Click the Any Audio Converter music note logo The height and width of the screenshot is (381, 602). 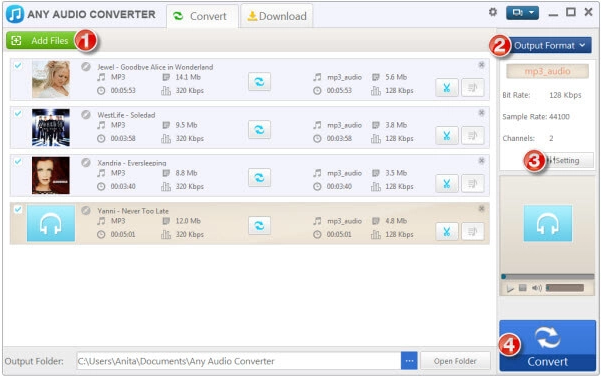(x=15, y=14)
